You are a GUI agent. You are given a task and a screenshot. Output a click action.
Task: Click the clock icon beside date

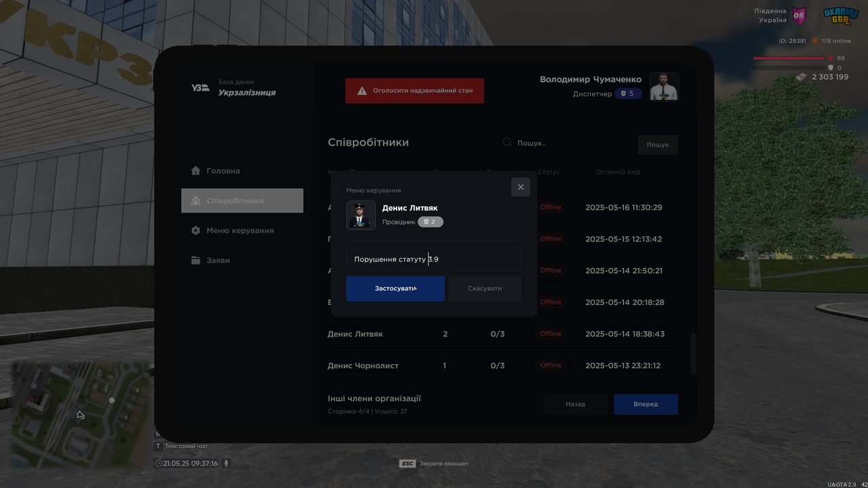click(159, 464)
